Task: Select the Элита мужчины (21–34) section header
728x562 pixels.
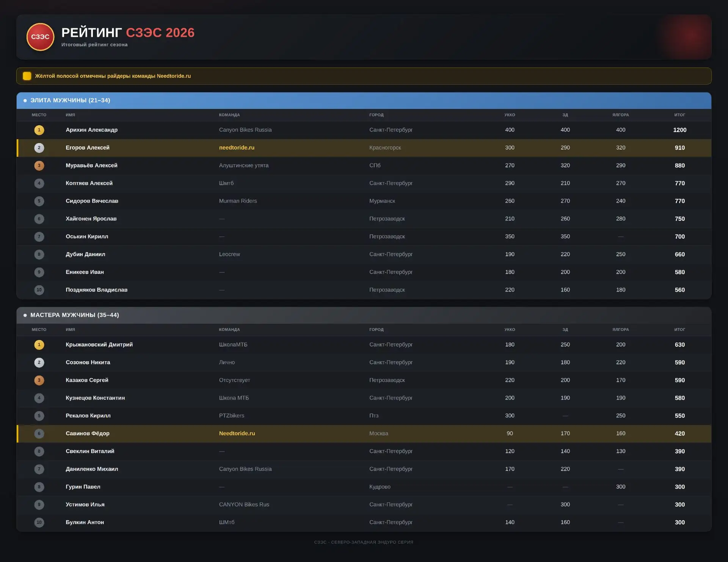Action: click(x=364, y=101)
